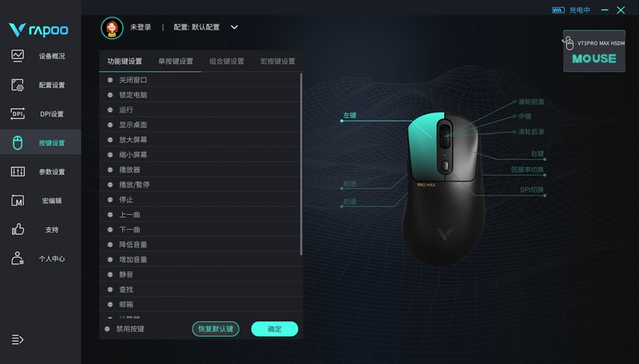The height and width of the screenshot is (364, 639).
Task: Select the 参数设置 parameters icon
Action: [x=18, y=172]
